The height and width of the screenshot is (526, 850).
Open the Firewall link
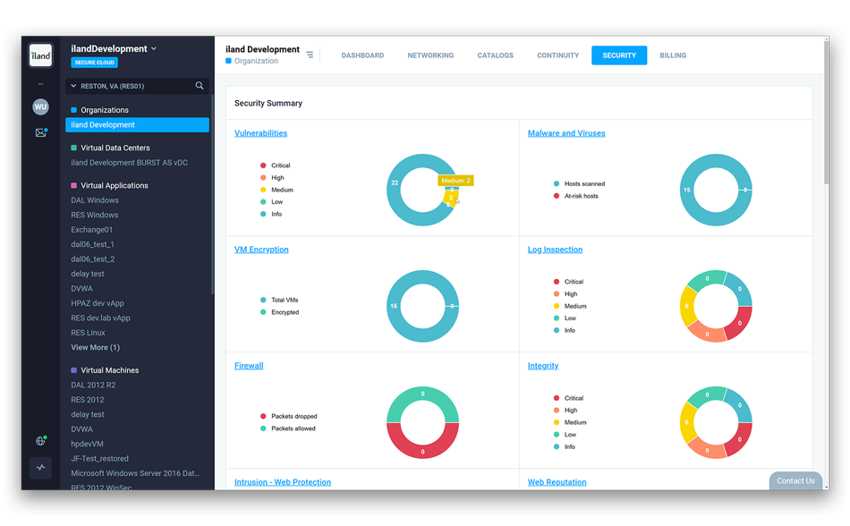(x=249, y=366)
